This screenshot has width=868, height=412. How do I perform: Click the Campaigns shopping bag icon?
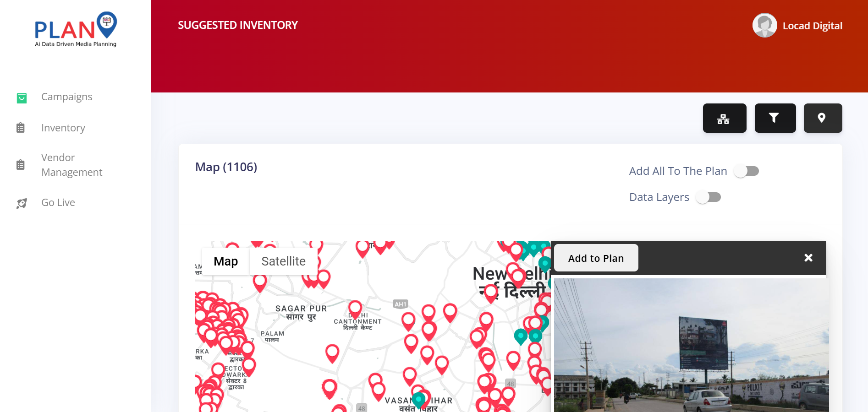point(22,98)
